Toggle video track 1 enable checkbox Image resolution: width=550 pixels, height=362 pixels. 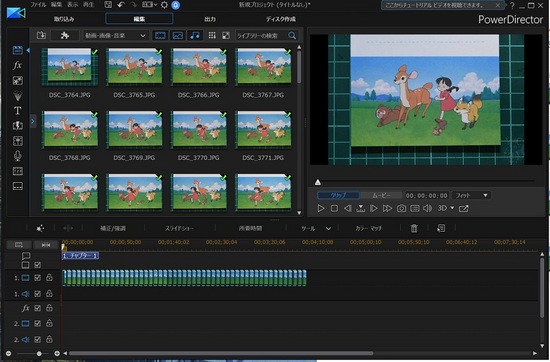click(38, 278)
